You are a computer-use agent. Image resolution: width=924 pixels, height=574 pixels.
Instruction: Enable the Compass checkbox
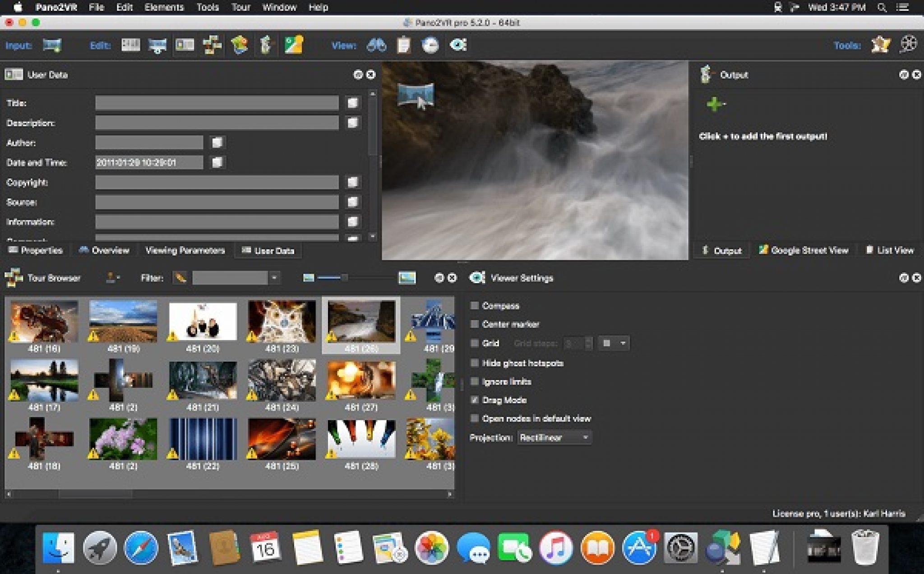(474, 306)
